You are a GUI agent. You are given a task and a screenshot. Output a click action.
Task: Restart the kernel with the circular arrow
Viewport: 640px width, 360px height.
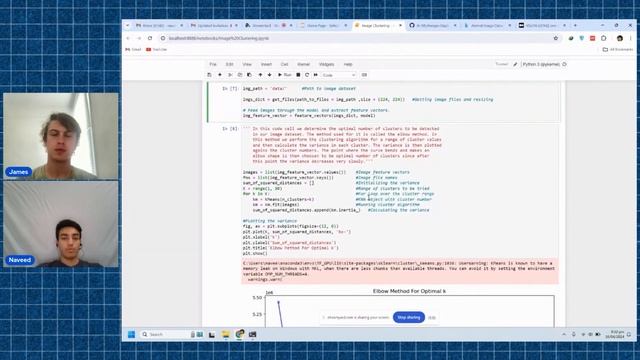pyautogui.click(x=307, y=75)
